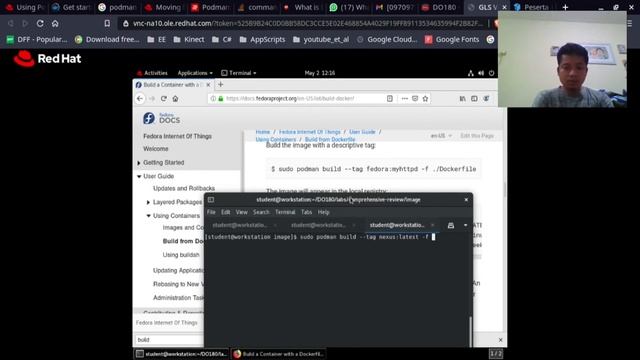
Task: Follow the User Guide breadcrumb link
Action: pyautogui.click(x=362, y=132)
